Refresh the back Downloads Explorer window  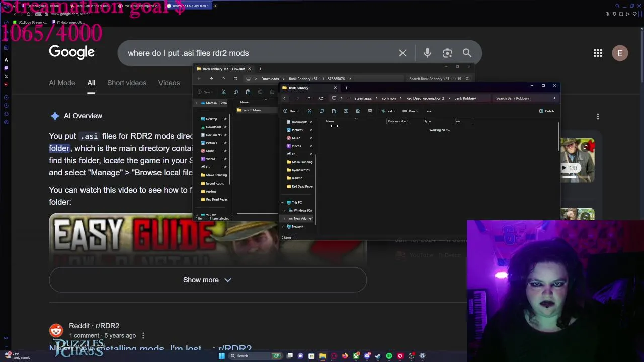(x=235, y=79)
